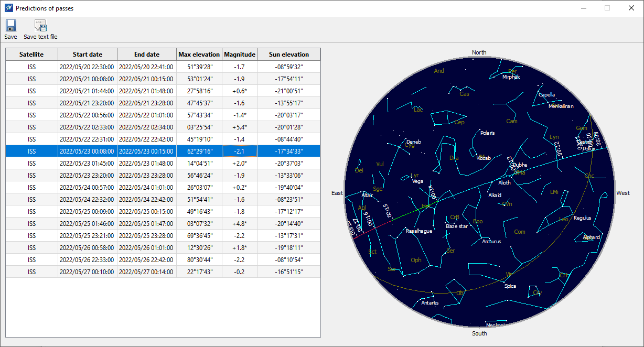Select the pass starting 2022/05/25 01:46:00
644x347 pixels.
[163, 223]
